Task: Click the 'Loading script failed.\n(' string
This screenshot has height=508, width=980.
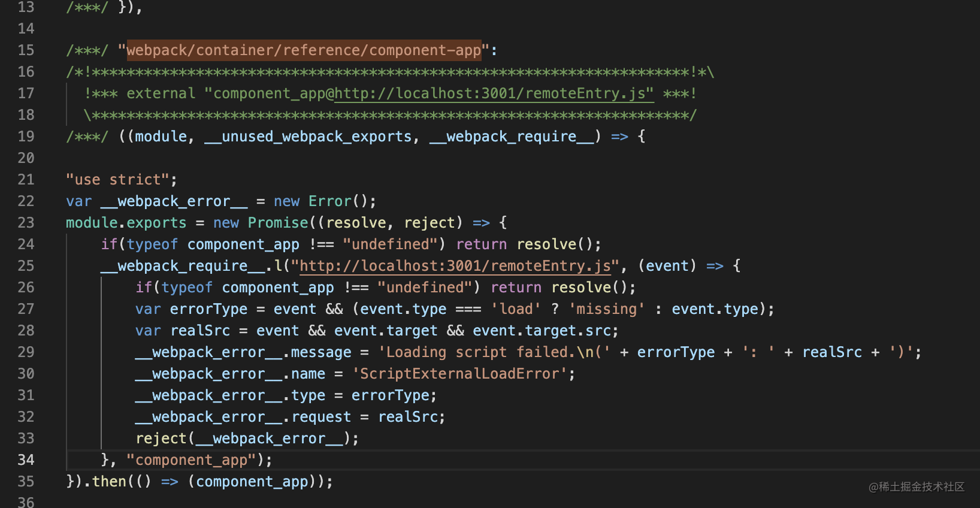Action: [494, 352]
